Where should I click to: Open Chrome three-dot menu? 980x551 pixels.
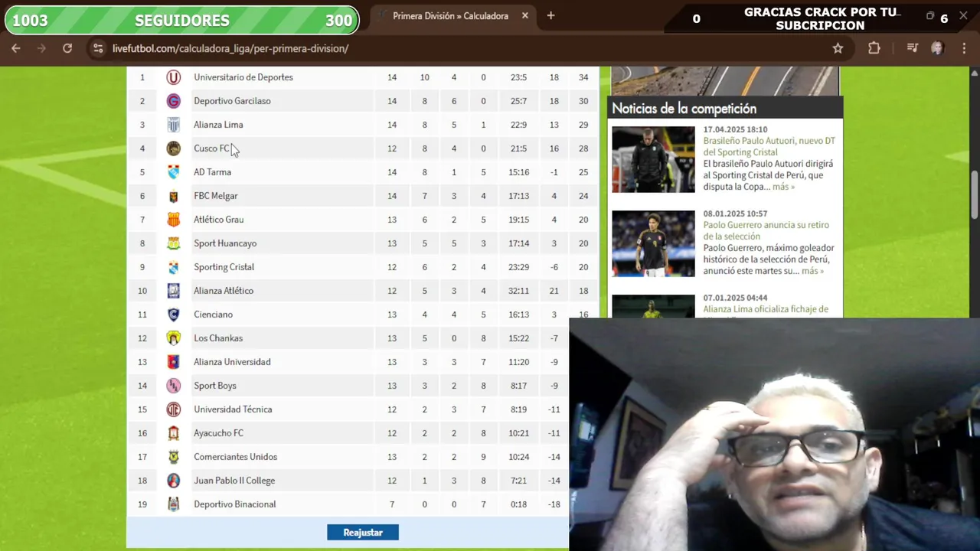pyautogui.click(x=963, y=48)
